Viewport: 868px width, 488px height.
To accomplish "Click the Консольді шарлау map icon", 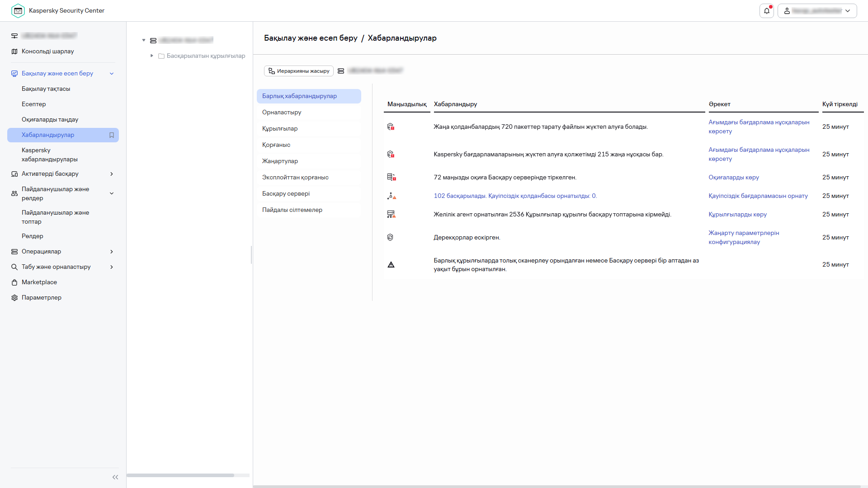I will click(14, 52).
